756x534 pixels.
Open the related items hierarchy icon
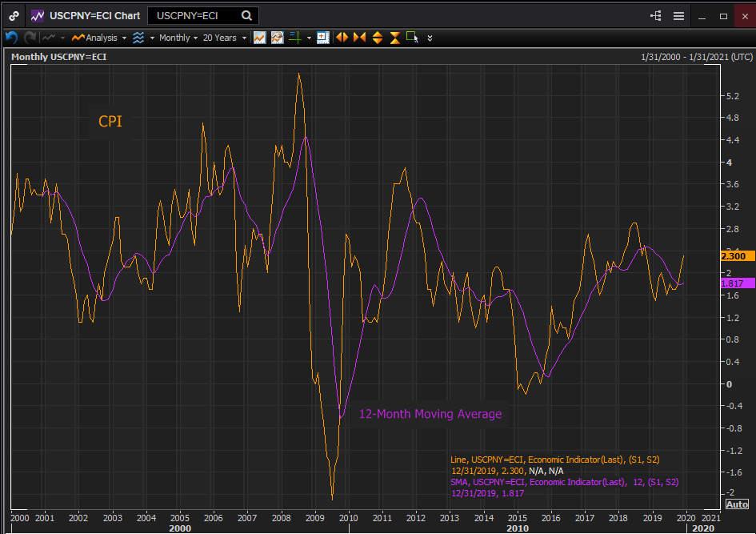coord(656,15)
